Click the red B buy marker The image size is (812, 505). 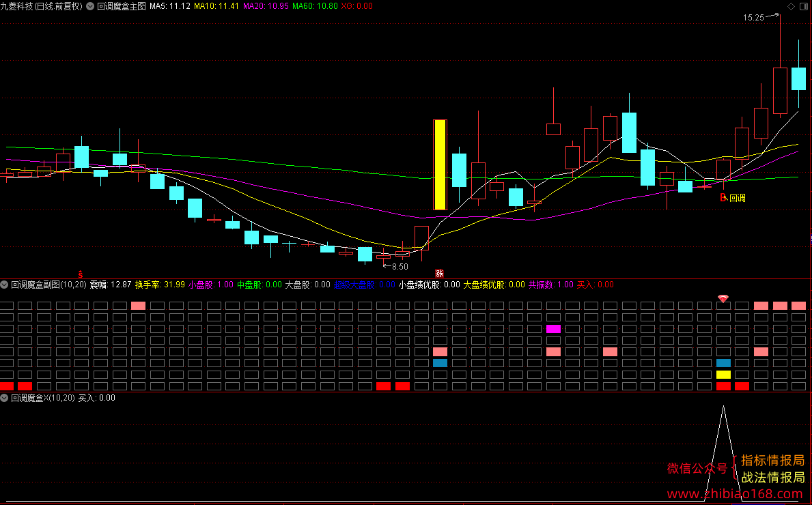[x=723, y=198]
